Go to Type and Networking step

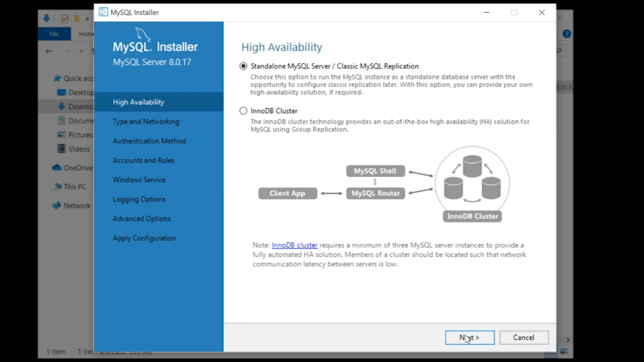[146, 122]
